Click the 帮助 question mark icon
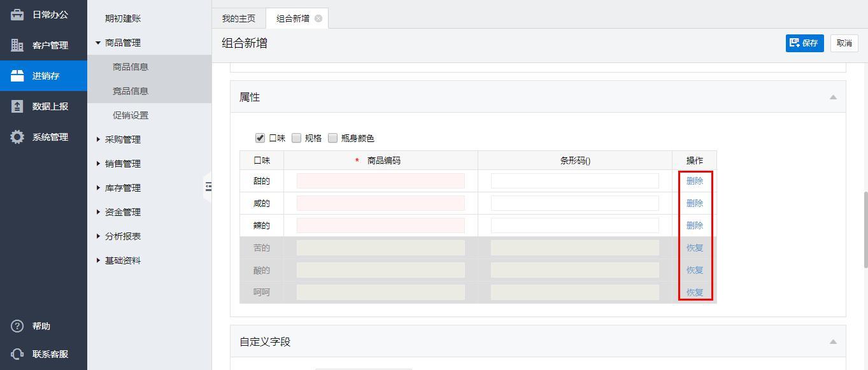 17,326
